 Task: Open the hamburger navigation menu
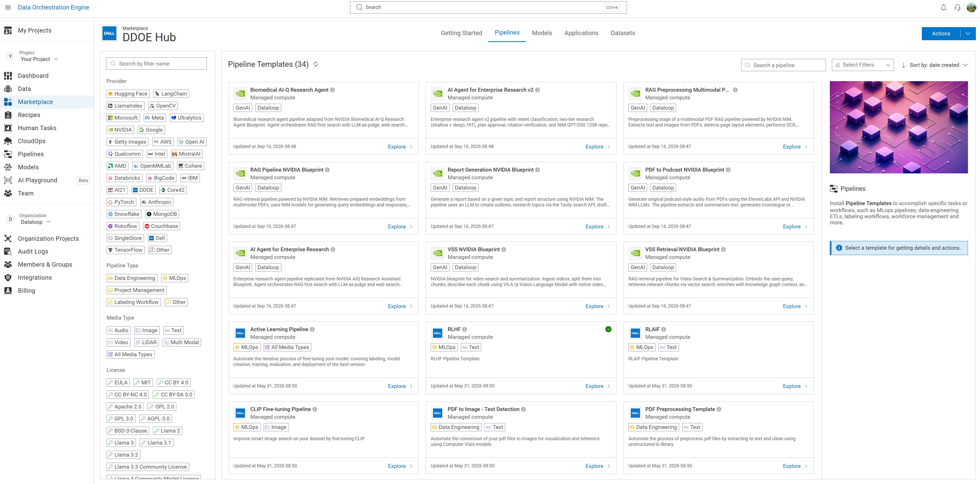8,7
